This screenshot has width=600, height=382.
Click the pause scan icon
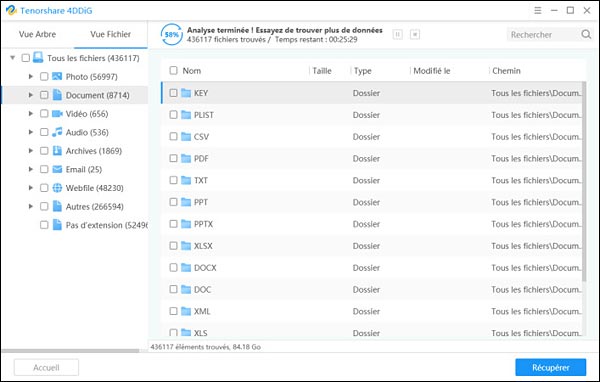click(x=398, y=34)
